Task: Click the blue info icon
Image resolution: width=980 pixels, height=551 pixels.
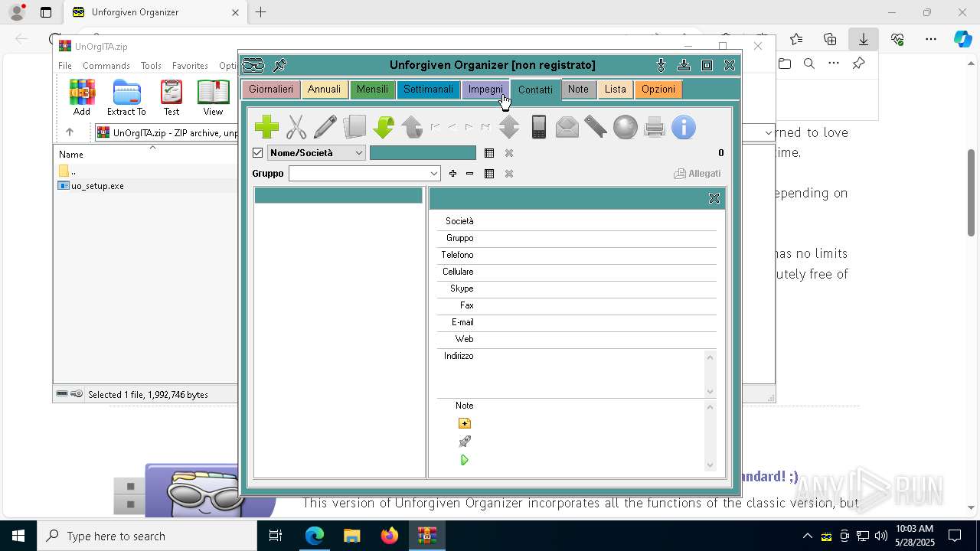Action: [684, 127]
